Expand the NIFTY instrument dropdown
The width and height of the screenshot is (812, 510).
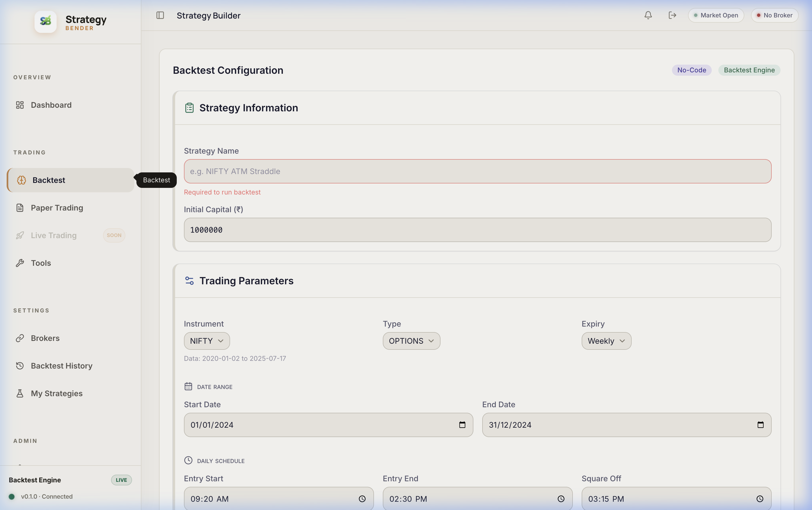click(x=207, y=341)
